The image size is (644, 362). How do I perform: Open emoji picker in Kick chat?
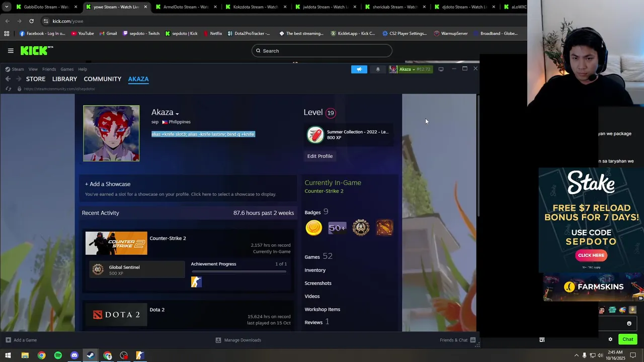point(629,323)
